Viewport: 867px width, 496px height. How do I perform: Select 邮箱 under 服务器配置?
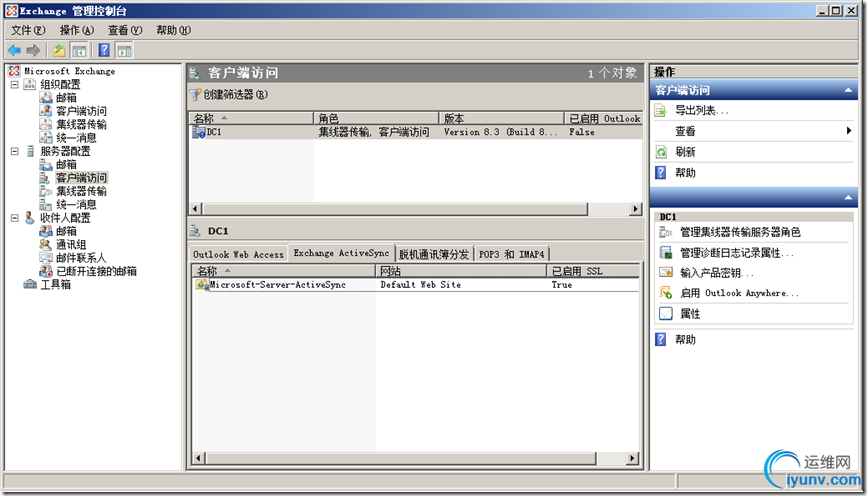pos(66,164)
